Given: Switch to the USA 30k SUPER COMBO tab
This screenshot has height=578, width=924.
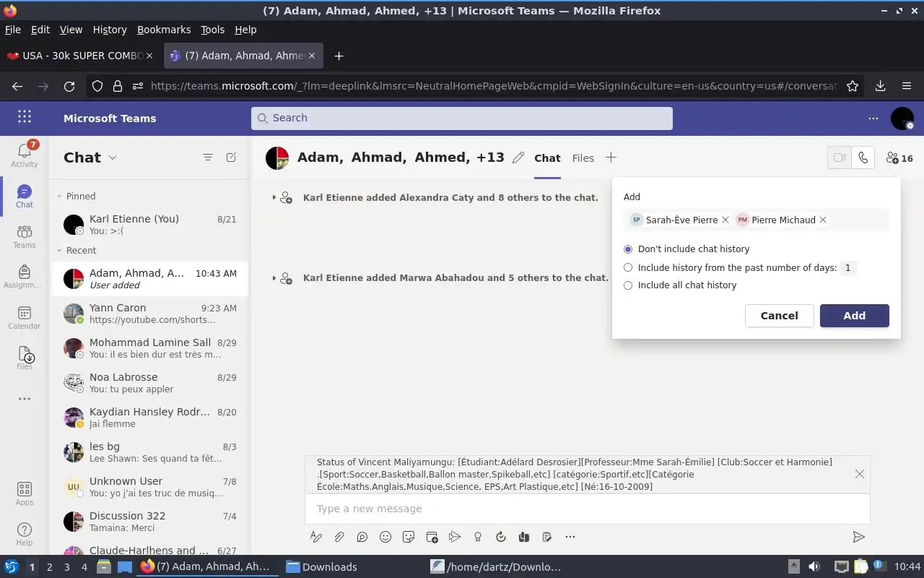Looking at the screenshot, I should [x=79, y=56].
